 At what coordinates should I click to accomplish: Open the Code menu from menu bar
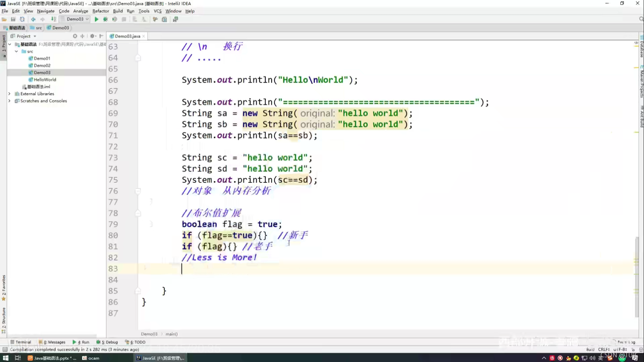[x=63, y=11]
